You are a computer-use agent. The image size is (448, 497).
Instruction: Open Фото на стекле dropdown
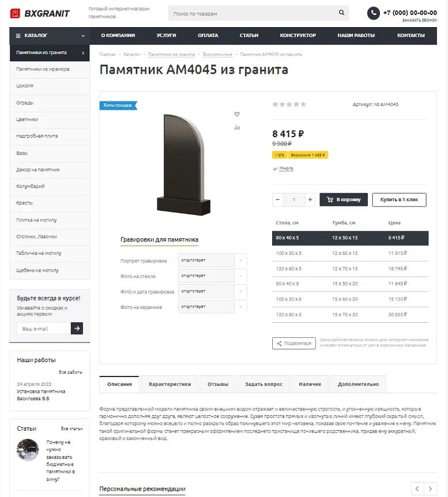[x=212, y=276]
